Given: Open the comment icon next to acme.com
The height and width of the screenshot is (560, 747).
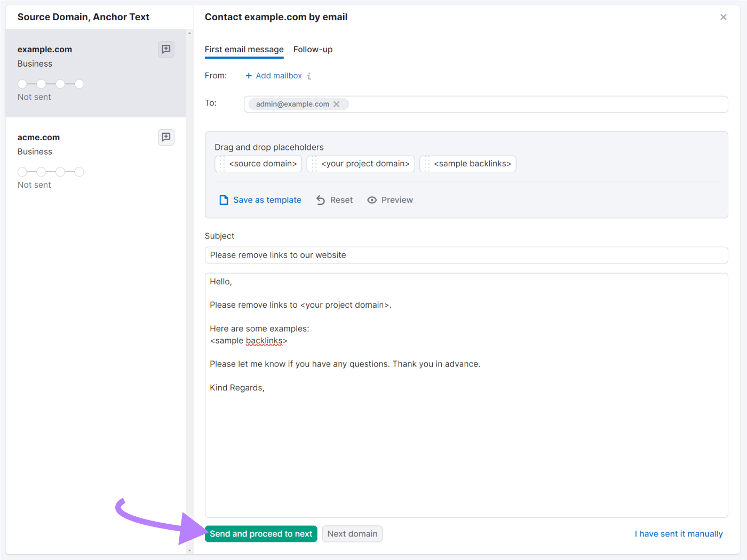Looking at the screenshot, I should click(x=166, y=137).
